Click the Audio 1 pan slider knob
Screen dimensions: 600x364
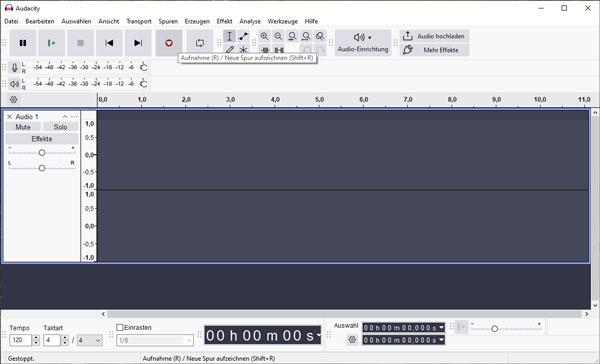tap(42, 168)
